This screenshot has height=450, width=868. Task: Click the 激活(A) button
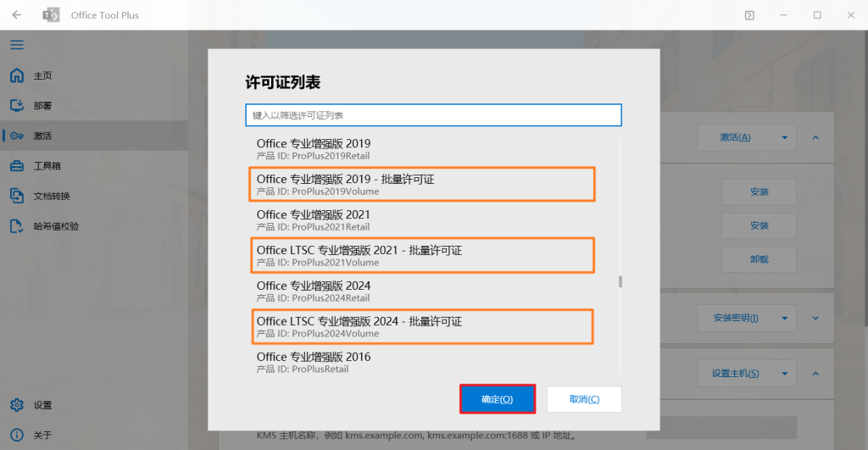735,137
